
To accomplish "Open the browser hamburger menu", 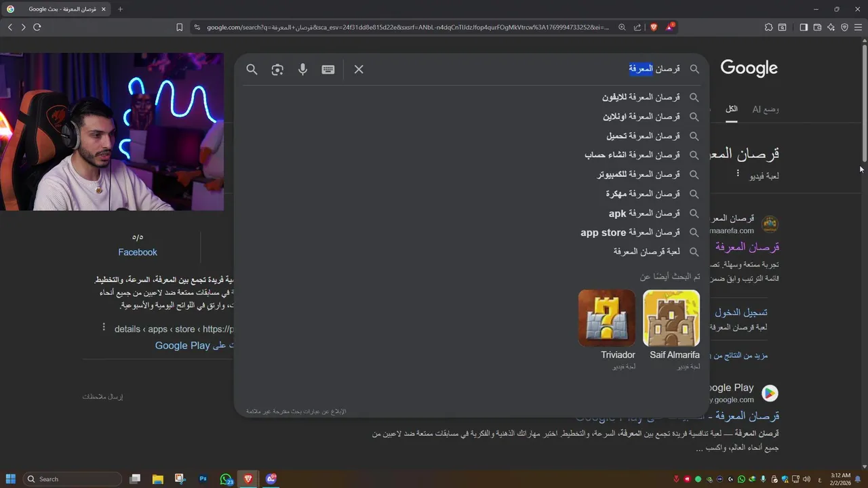I will click(x=859, y=27).
